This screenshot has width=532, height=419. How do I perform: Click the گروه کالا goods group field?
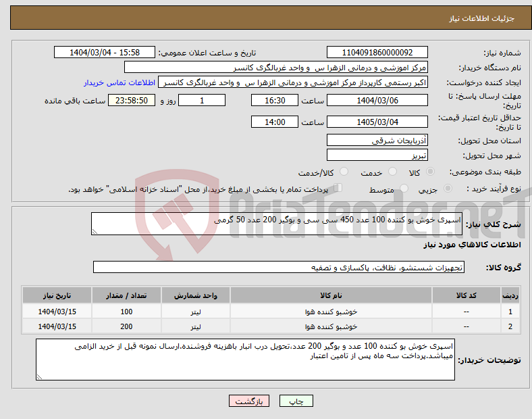tap(279, 267)
